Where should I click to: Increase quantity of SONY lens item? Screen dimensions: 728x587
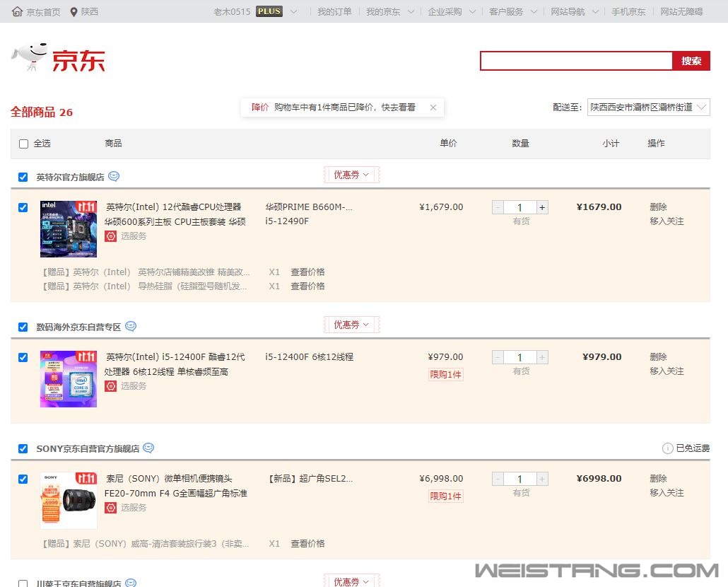tap(542, 479)
